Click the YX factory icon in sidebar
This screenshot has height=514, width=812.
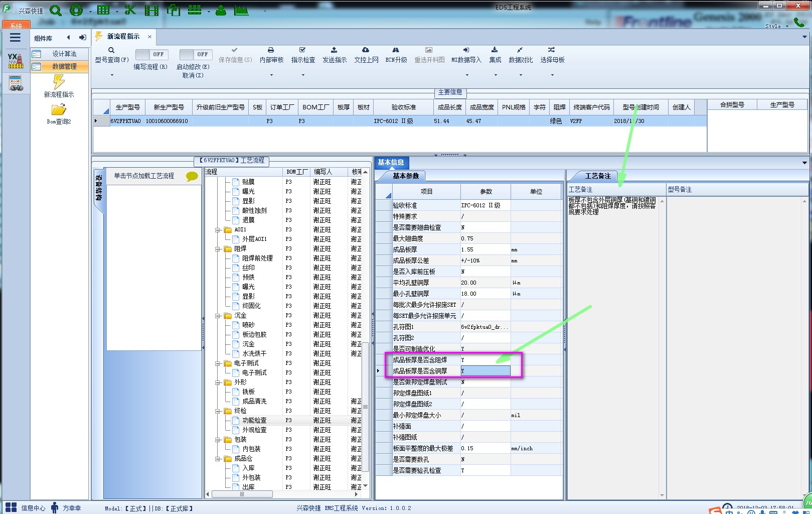[16, 61]
